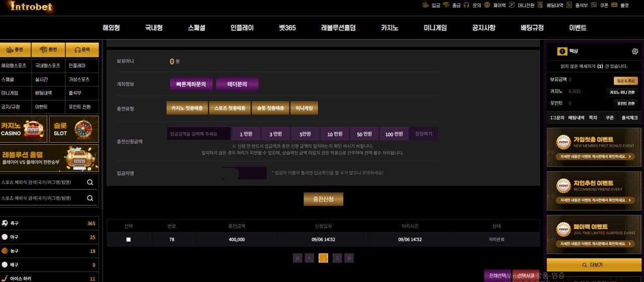The height and width of the screenshot is (282, 644).
Task: Select the 카지노 첫충매충 charge type
Action: click(187, 108)
